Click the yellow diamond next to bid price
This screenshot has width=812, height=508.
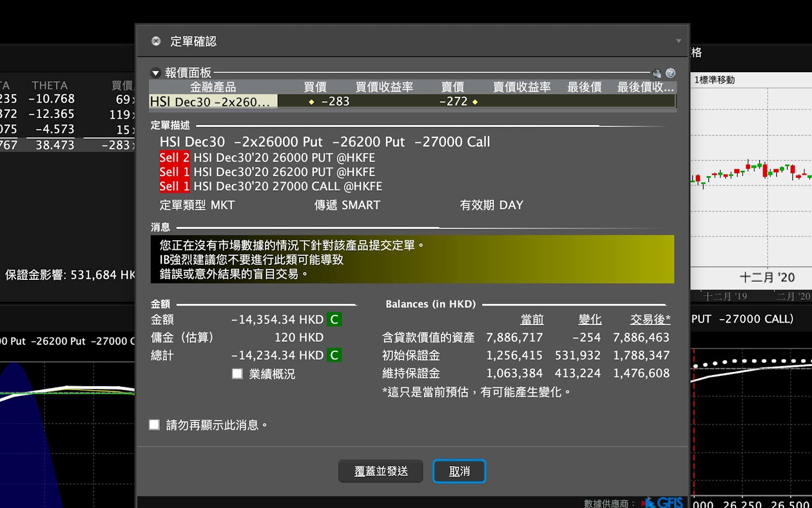[x=312, y=102]
